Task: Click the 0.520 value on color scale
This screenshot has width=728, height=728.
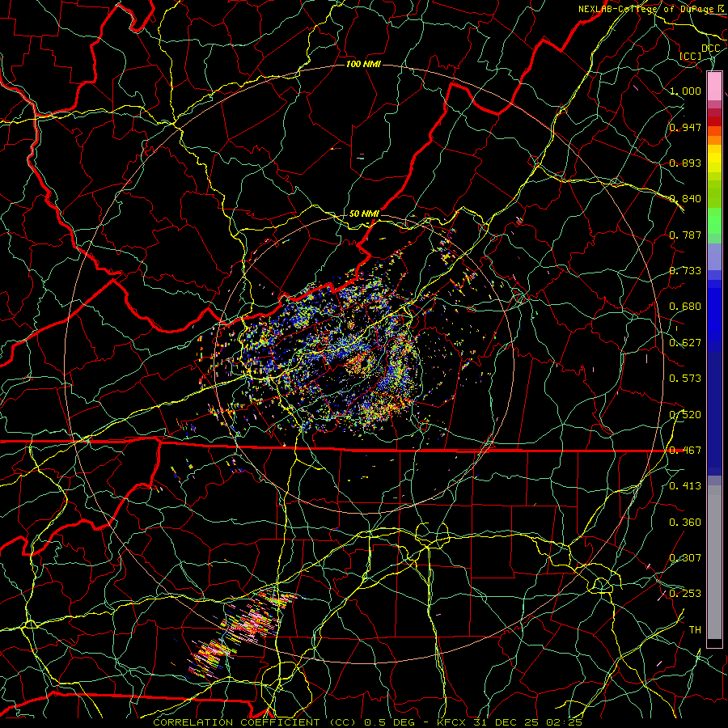Action: click(685, 415)
